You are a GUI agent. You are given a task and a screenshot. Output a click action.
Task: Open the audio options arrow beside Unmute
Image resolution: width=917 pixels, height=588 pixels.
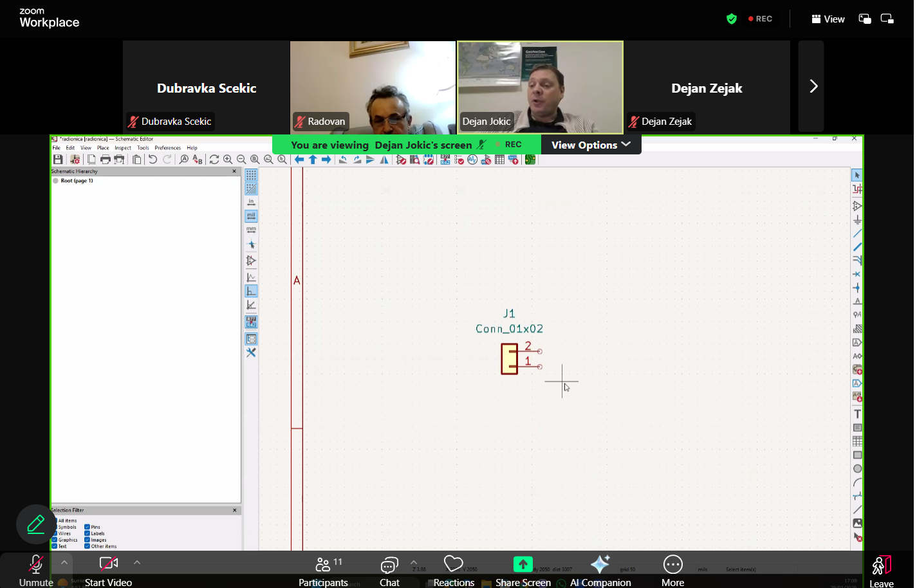tap(64, 562)
